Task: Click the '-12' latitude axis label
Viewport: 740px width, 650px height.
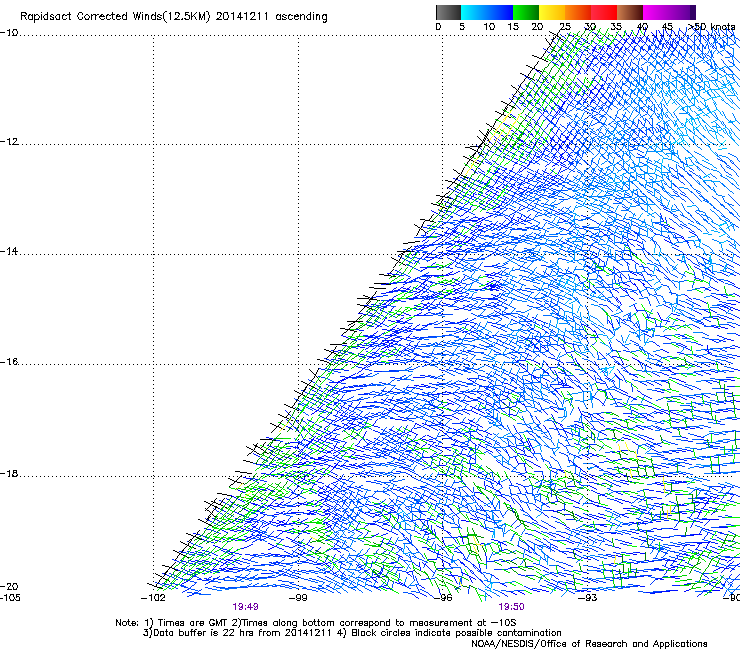Action: (x=9, y=142)
